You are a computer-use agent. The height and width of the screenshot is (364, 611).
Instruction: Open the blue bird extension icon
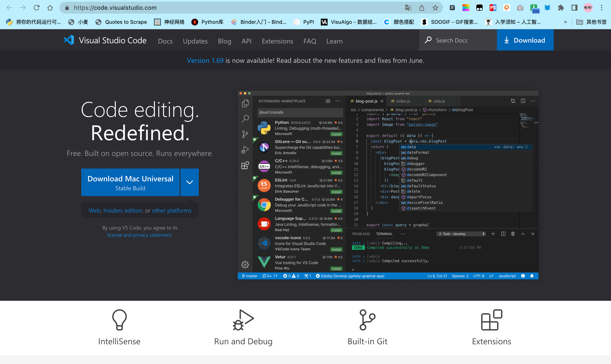[547, 8]
